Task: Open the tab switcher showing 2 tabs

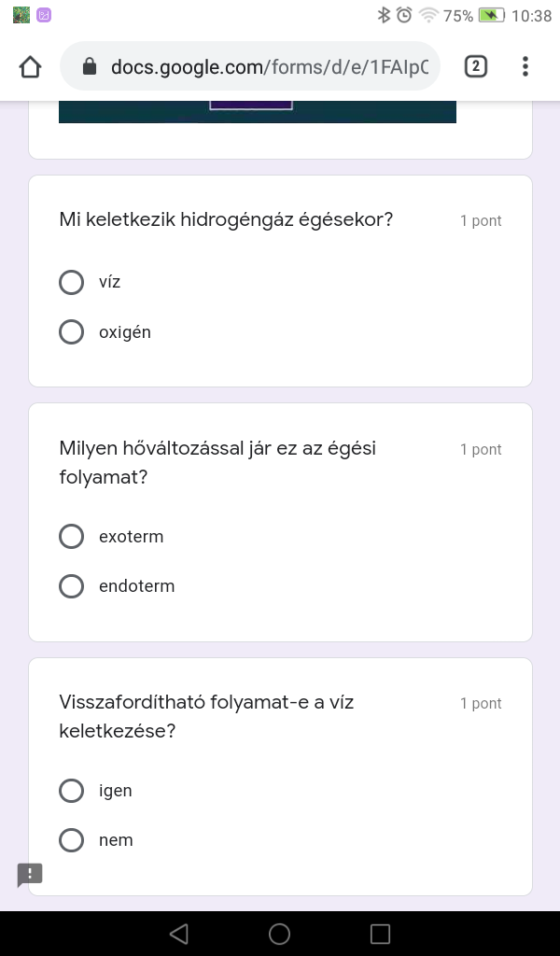Action: pos(475,66)
